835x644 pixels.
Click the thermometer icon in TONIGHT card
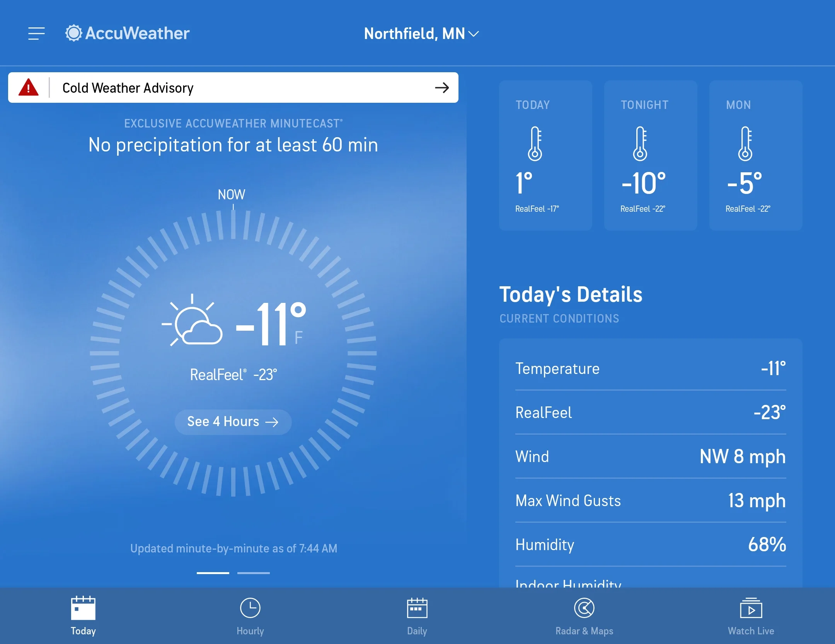pyautogui.click(x=641, y=143)
